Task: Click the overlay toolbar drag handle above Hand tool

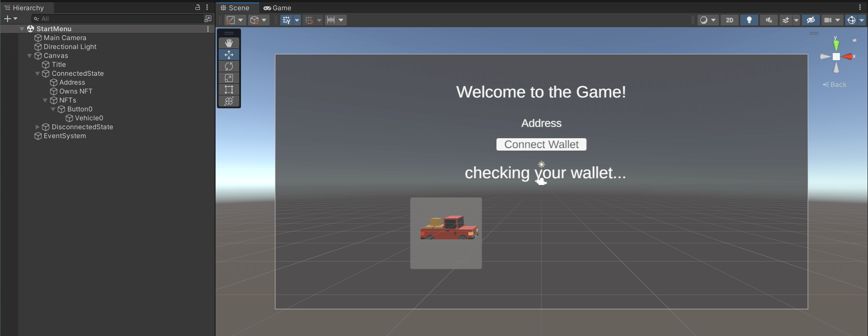Action: (229, 33)
